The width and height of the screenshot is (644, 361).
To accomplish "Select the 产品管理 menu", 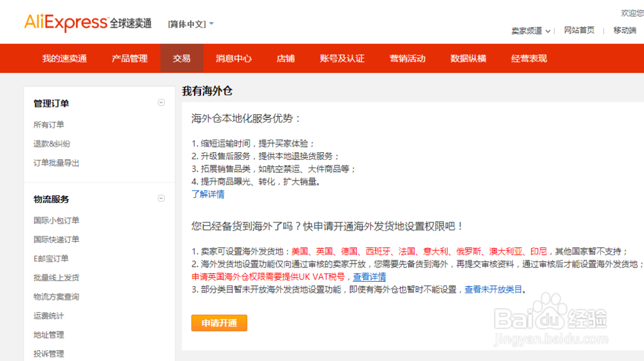I will 129,59.
